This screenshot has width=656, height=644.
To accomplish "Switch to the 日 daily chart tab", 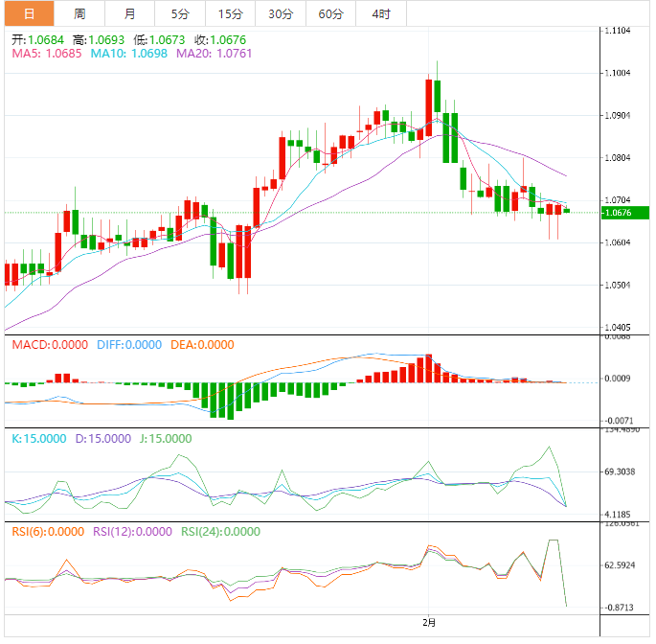I will (29, 13).
